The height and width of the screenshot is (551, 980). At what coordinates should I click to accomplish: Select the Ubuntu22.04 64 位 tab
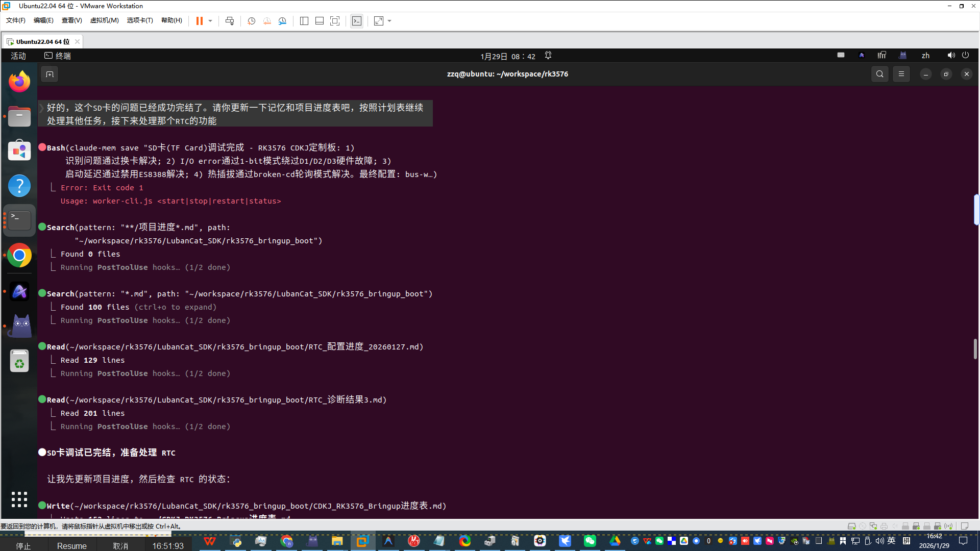42,41
